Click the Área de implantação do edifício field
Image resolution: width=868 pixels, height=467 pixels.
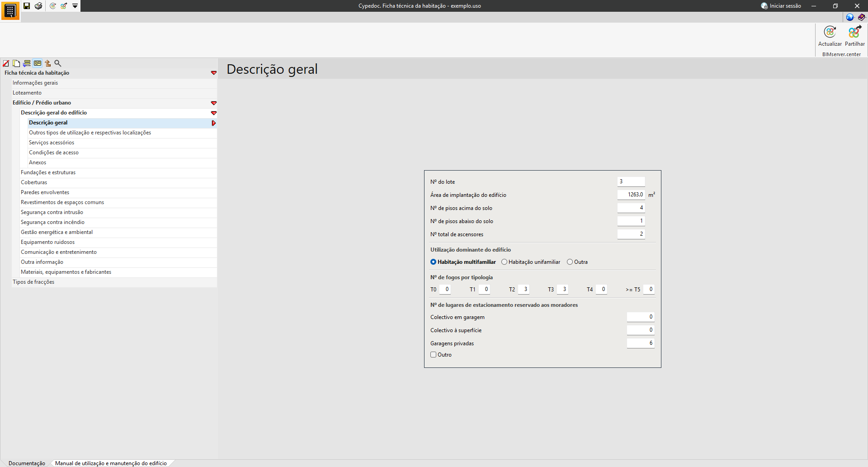pyautogui.click(x=631, y=195)
